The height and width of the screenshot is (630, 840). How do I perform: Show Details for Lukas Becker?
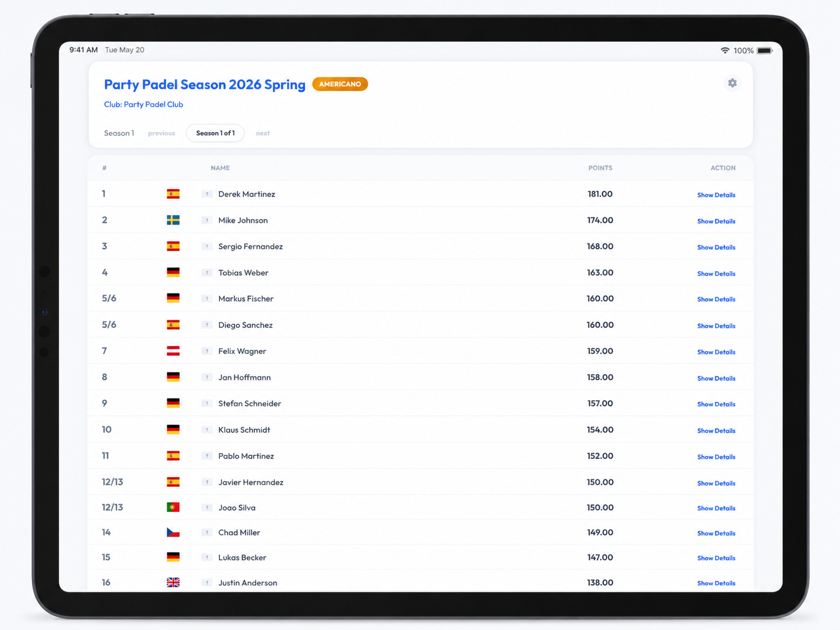tap(716, 558)
